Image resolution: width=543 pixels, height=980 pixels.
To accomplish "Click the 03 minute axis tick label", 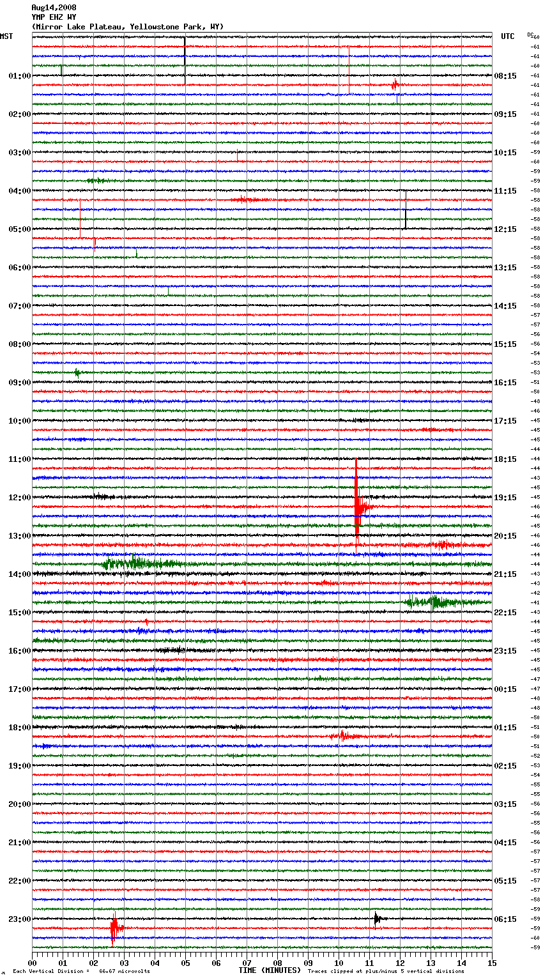I will pos(124,963).
